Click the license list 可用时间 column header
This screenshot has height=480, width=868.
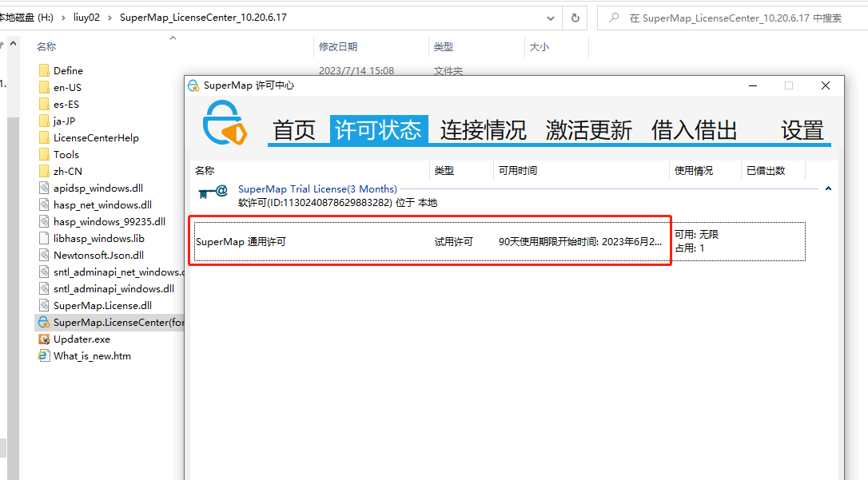pos(581,171)
